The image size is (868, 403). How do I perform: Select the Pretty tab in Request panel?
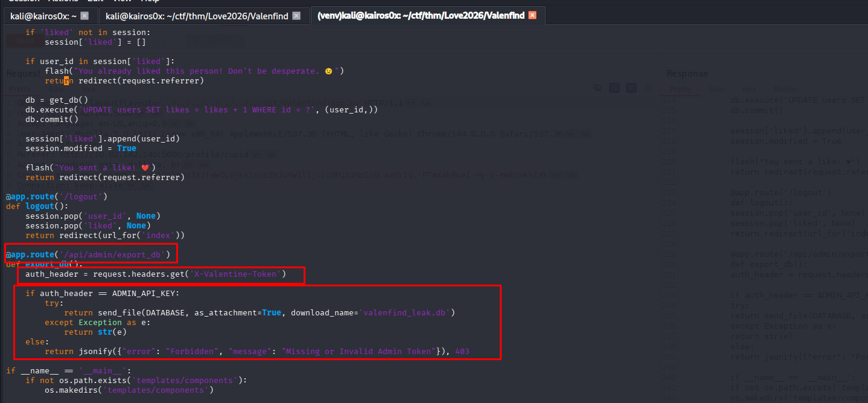click(x=20, y=89)
